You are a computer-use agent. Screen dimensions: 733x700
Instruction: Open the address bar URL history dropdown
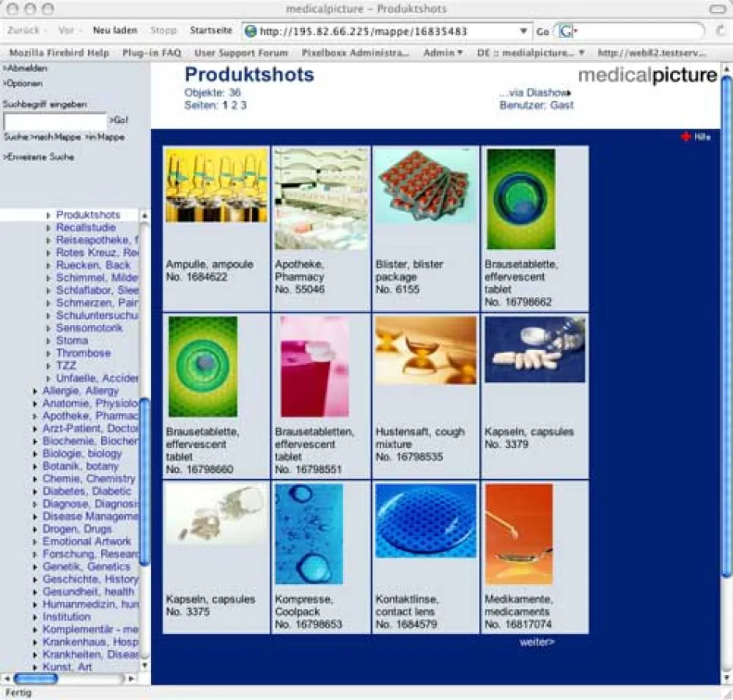[524, 31]
